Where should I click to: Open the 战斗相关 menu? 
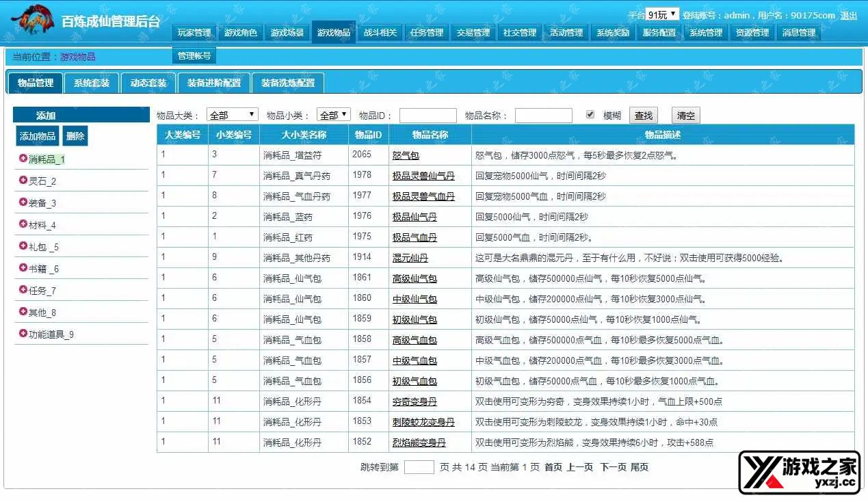[380, 32]
